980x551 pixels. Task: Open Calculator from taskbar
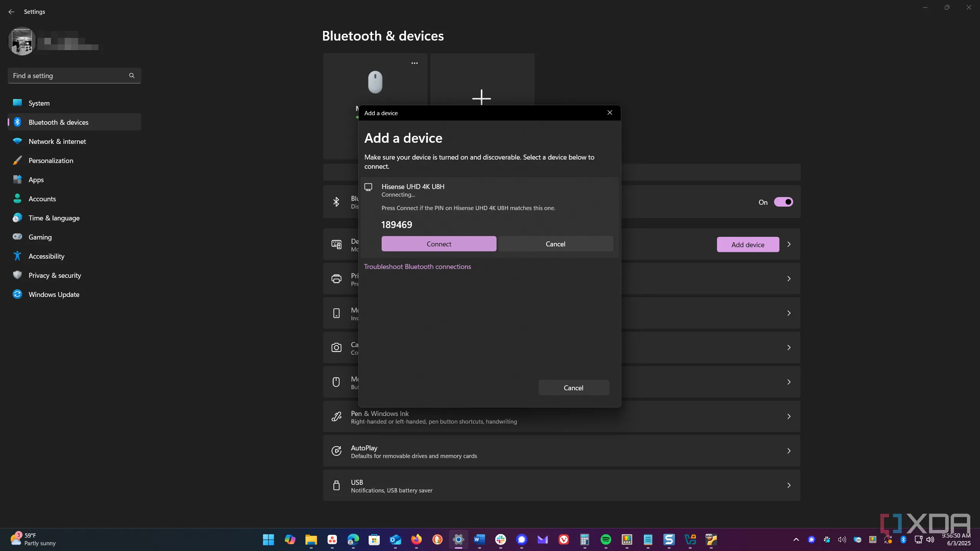coord(585,540)
